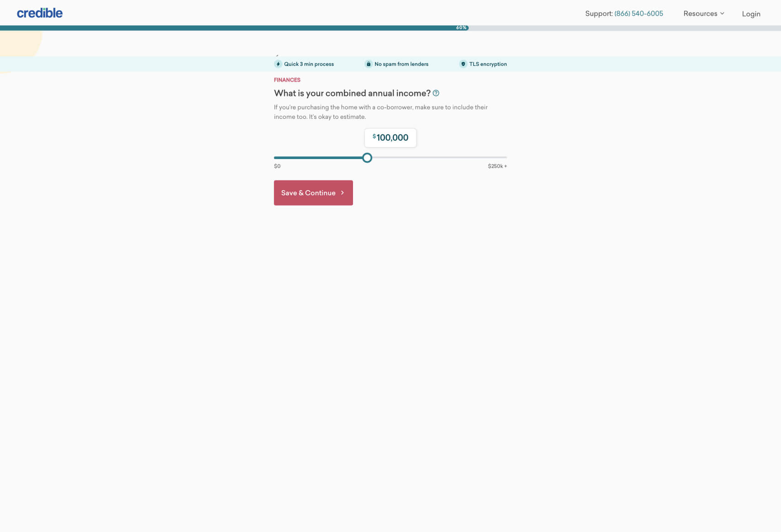Click the shield TLS encryption icon
The image size is (781, 532).
463,64
